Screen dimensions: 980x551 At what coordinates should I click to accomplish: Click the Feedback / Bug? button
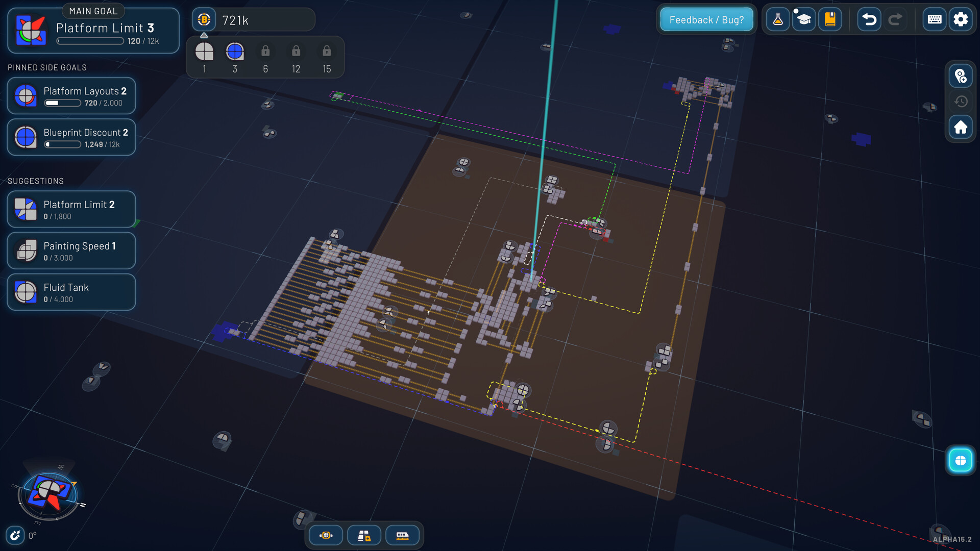(x=706, y=19)
